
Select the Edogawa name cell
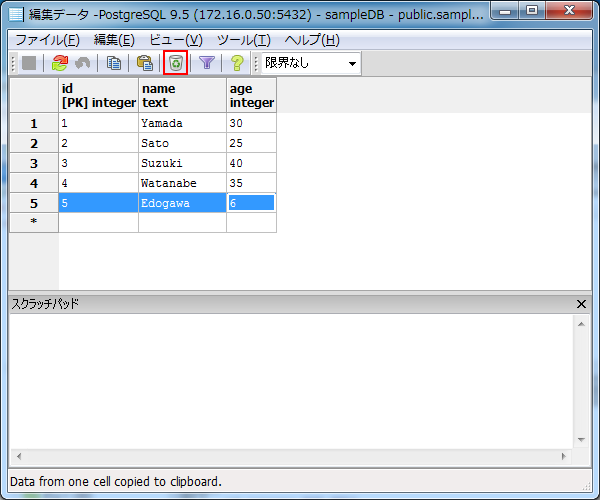183,203
